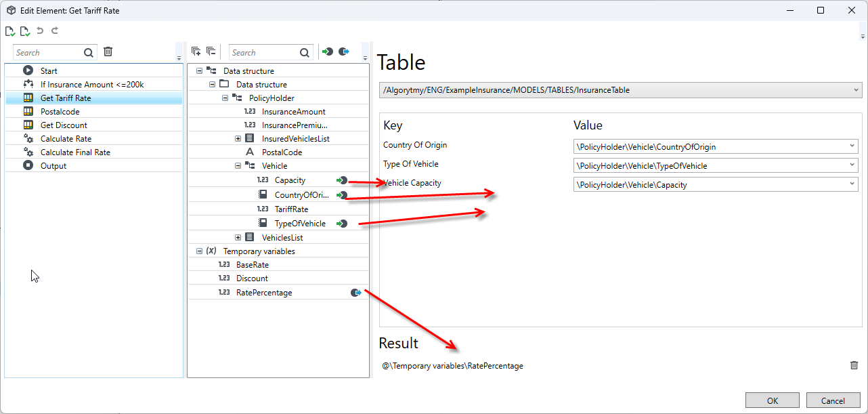Open the InsuranceTable path dropdown
The height and width of the screenshot is (414, 868).
tap(620, 90)
